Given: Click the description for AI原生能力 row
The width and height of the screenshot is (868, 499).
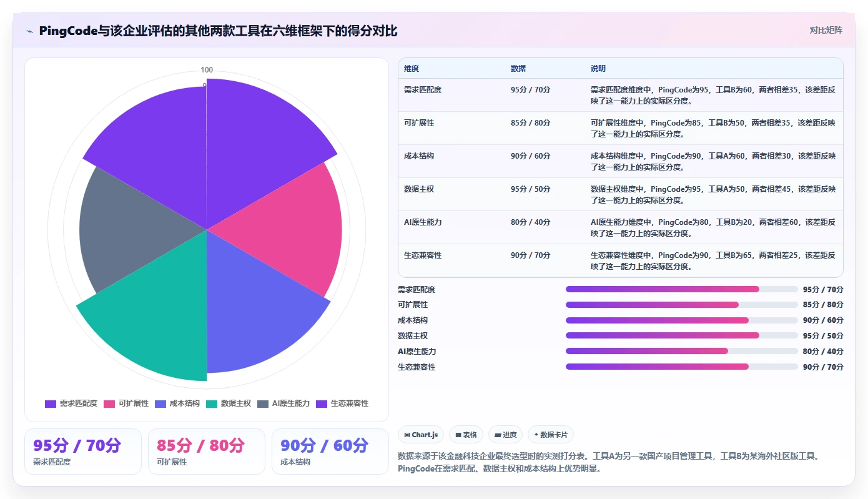Looking at the screenshot, I should (713, 228).
